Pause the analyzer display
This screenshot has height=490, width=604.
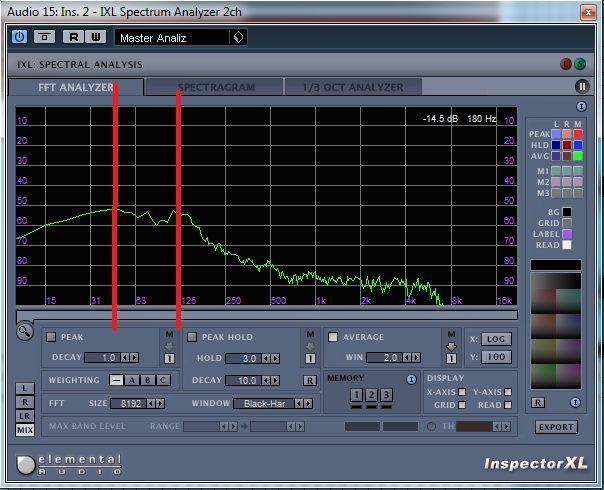click(582, 87)
